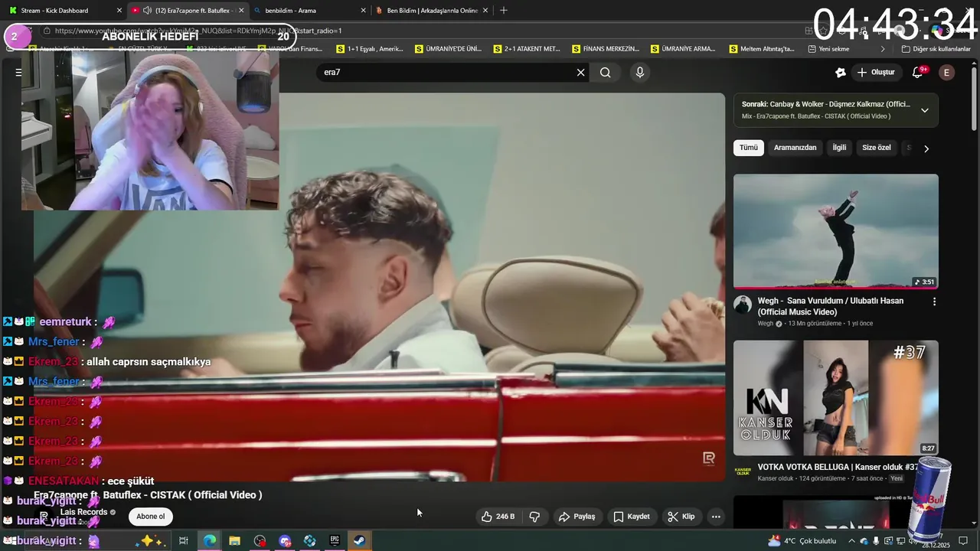The image size is (980, 551).
Task: Click the Kanser Olduk #37 thumbnail
Action: (x=835, y=398)
